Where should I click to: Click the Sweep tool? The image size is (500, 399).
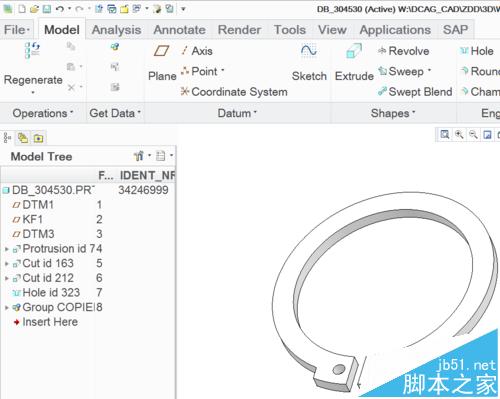[x=401, y=71]
